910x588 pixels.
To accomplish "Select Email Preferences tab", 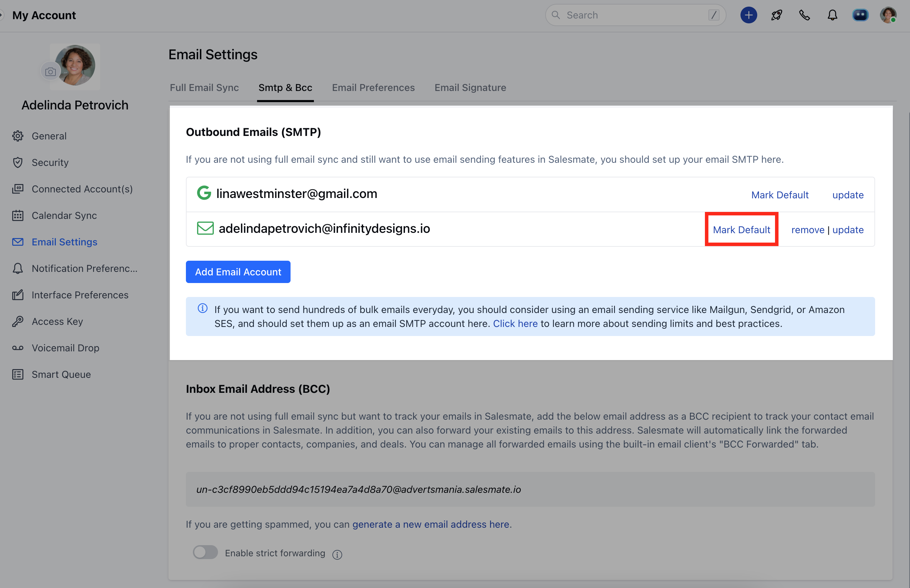I will click(373, 88).
